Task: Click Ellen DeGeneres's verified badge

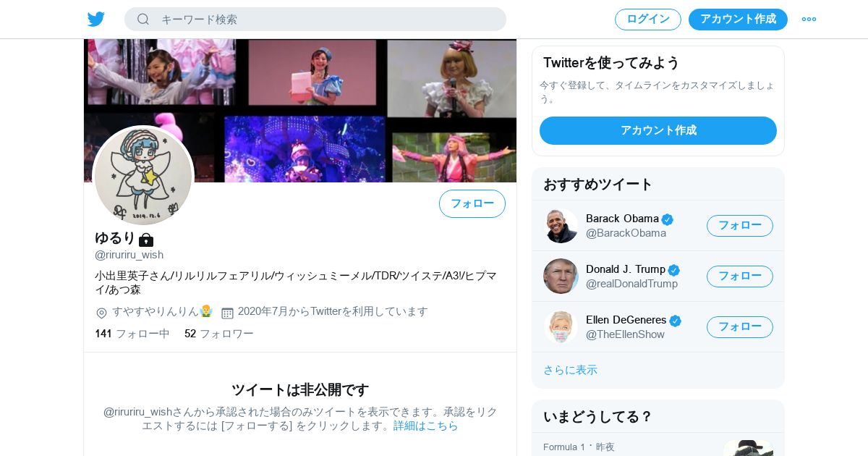Action: [676, 321]
